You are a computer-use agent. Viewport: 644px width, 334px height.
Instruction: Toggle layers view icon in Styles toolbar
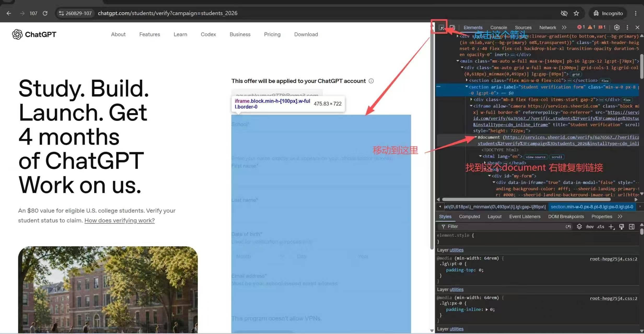point(579,226)
